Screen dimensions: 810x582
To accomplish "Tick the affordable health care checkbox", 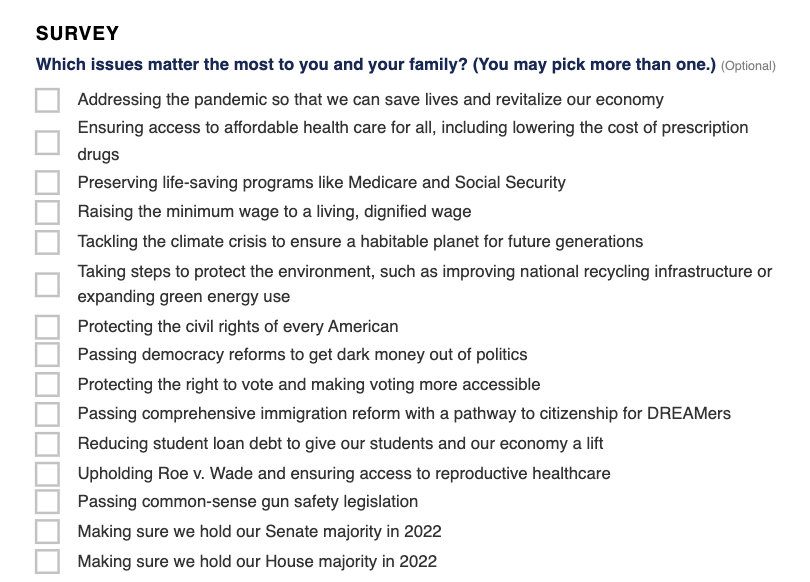I will 47,142.
